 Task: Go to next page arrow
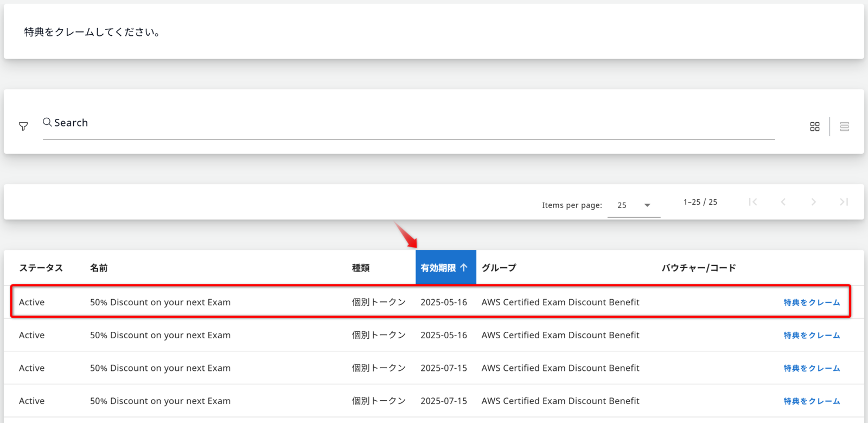pos(814,202)
